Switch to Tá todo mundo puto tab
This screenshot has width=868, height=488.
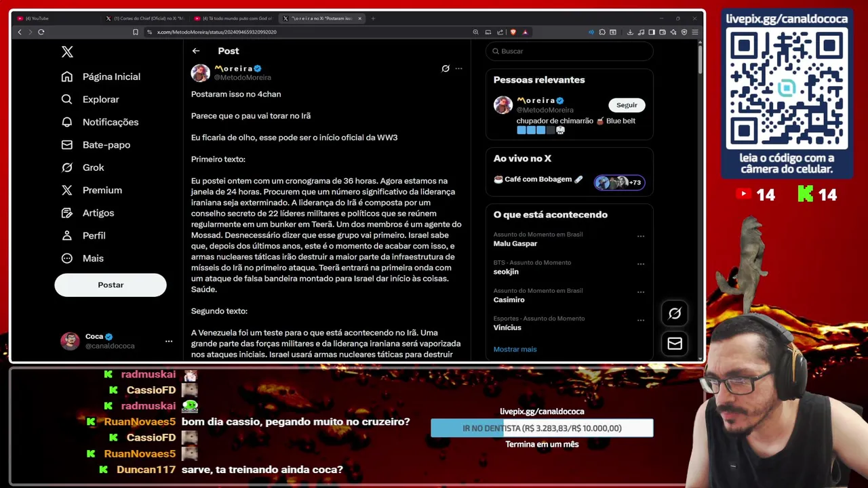pos(233,18)
